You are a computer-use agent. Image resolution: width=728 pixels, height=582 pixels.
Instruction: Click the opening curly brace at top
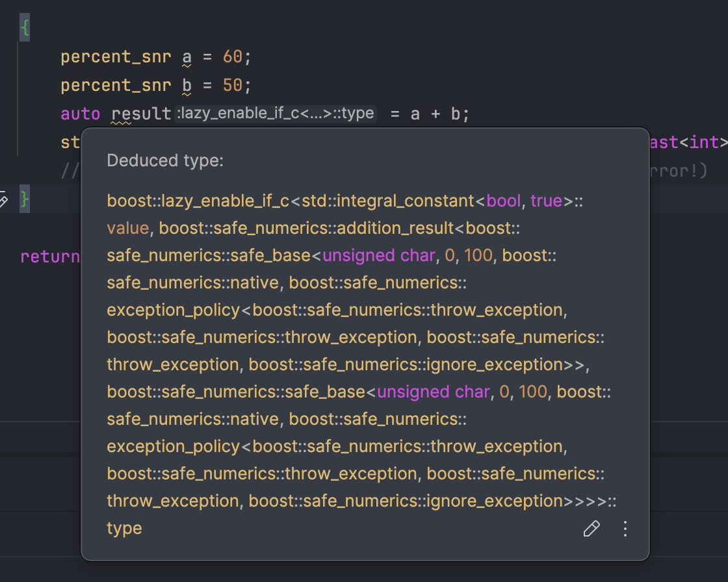(x=25, y=29)
